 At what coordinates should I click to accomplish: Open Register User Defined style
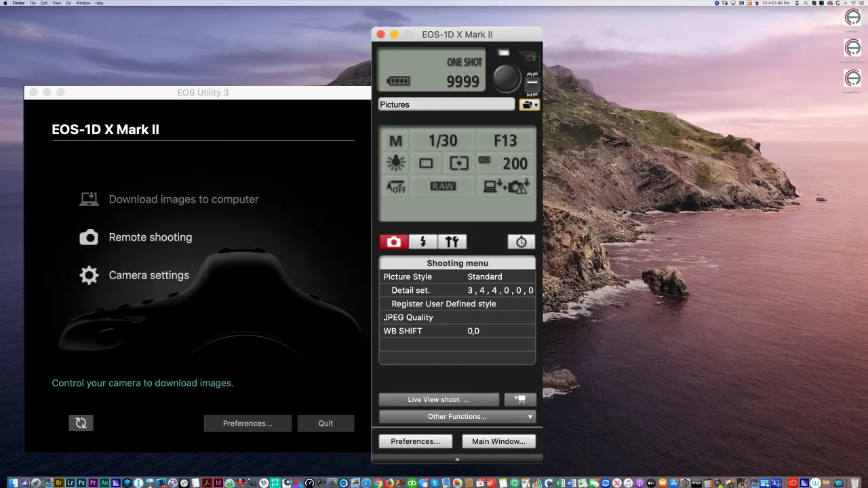(457, 304)
